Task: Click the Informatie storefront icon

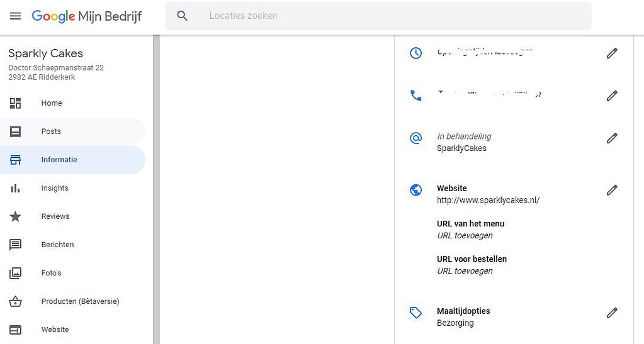Action: 15,160
